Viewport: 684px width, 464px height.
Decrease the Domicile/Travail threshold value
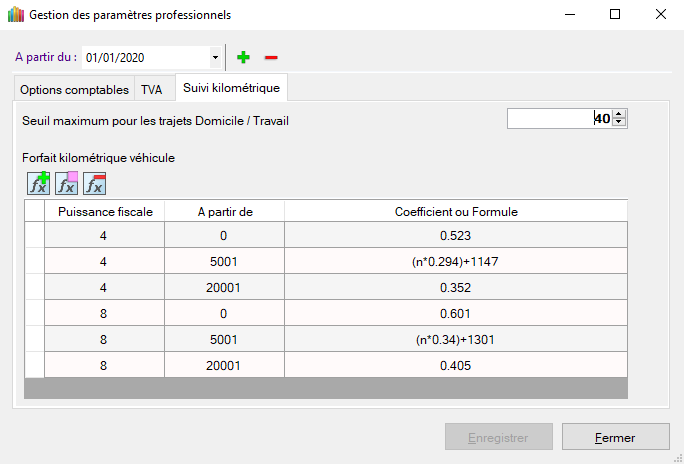[x=620, y=123]
